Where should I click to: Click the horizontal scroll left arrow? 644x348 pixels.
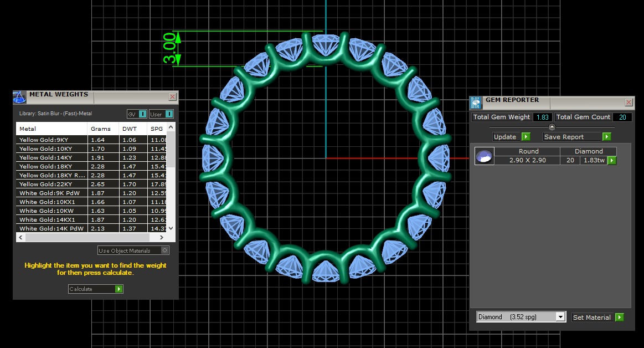21,238
